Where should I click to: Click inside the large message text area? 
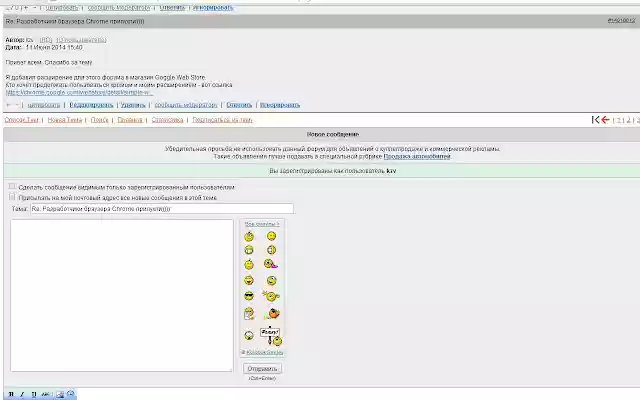(x=122, y=296)
